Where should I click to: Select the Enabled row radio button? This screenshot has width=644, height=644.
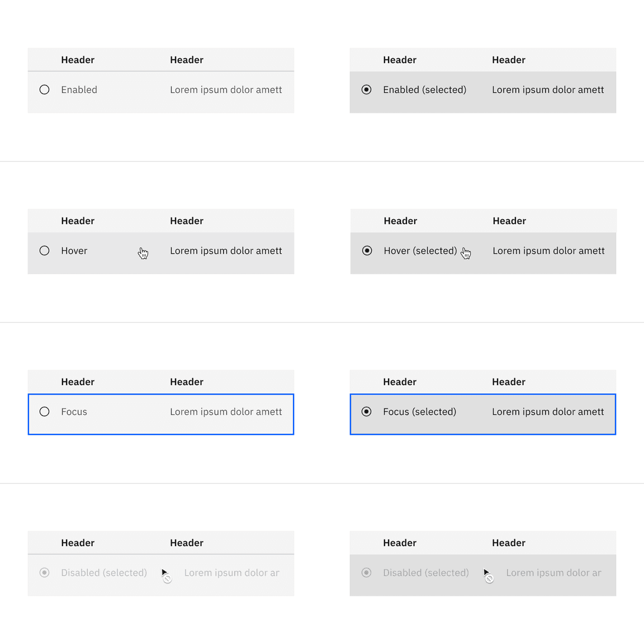45,89
